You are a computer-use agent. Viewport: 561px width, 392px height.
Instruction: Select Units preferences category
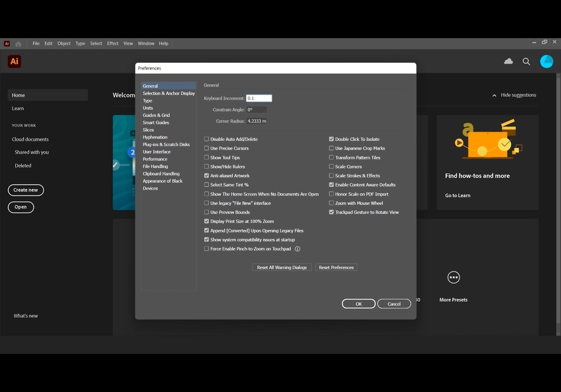pyautogui.click(x=148, y=108)
